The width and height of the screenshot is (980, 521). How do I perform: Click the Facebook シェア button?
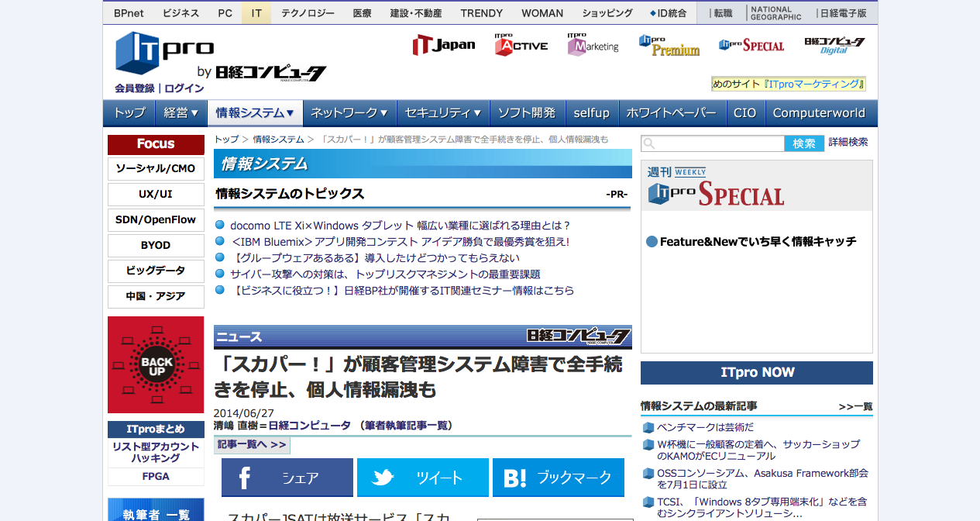[287, 478]
